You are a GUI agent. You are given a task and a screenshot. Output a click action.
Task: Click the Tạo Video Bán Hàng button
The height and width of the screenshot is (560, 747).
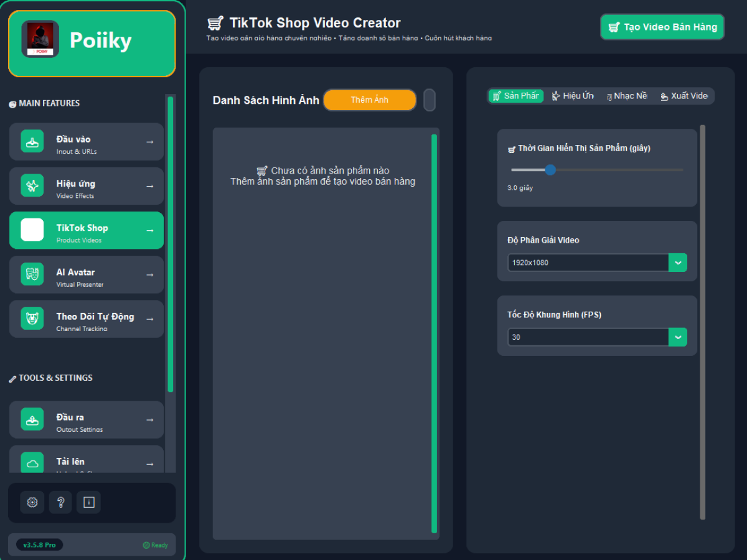point(662,27)
